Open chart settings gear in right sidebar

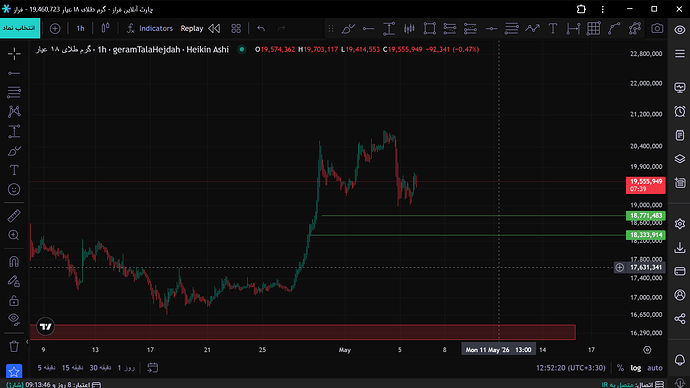[x=679, y=224]
